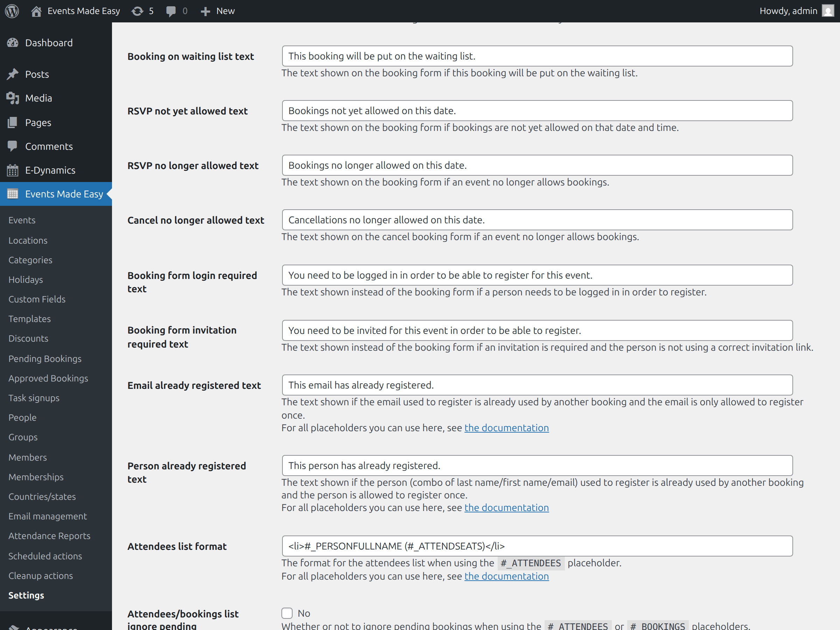Click the Events Made Easy calendar icon
This screenshot has height=630, width=840.
pyautogui.click(x=13, y=194)
